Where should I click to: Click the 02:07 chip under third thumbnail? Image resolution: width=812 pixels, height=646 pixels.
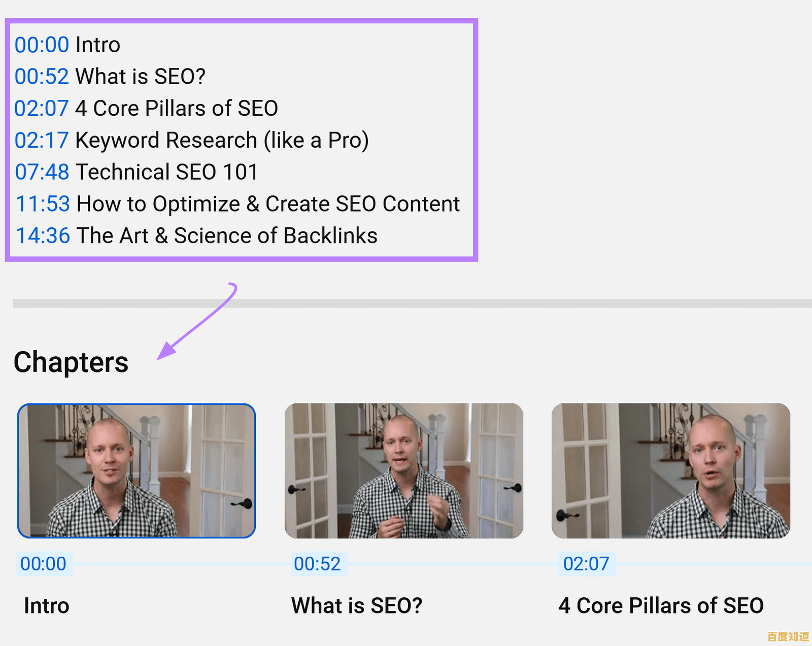586,563
